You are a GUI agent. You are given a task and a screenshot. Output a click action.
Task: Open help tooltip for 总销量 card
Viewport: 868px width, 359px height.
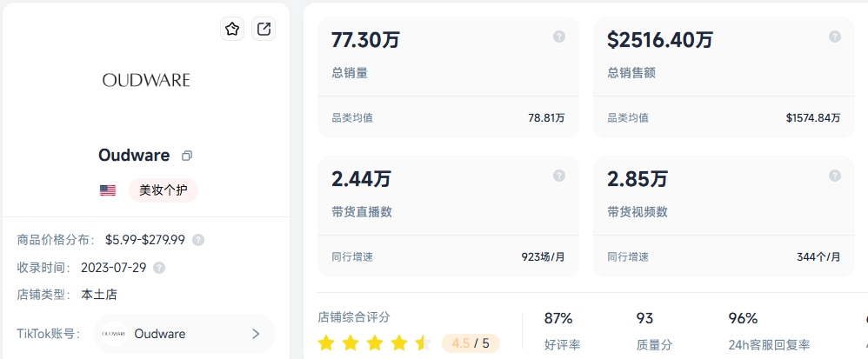(x=559, y=37)
